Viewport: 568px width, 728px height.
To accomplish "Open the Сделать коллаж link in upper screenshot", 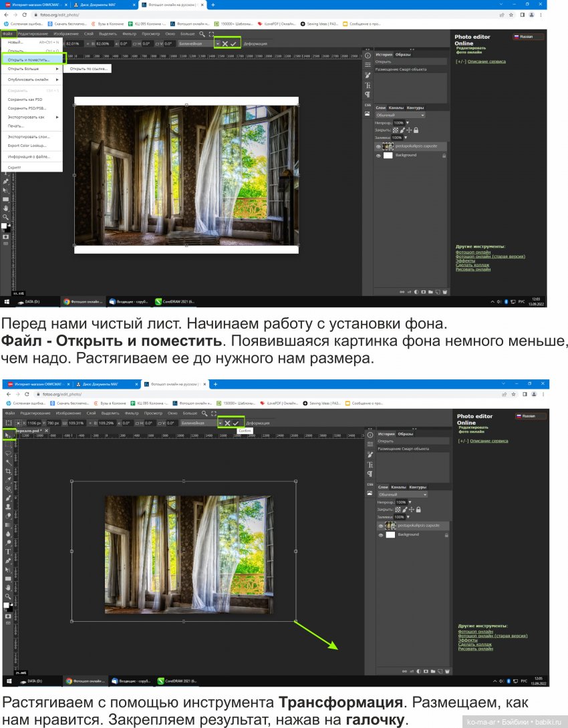I will [x=473, y=264].
